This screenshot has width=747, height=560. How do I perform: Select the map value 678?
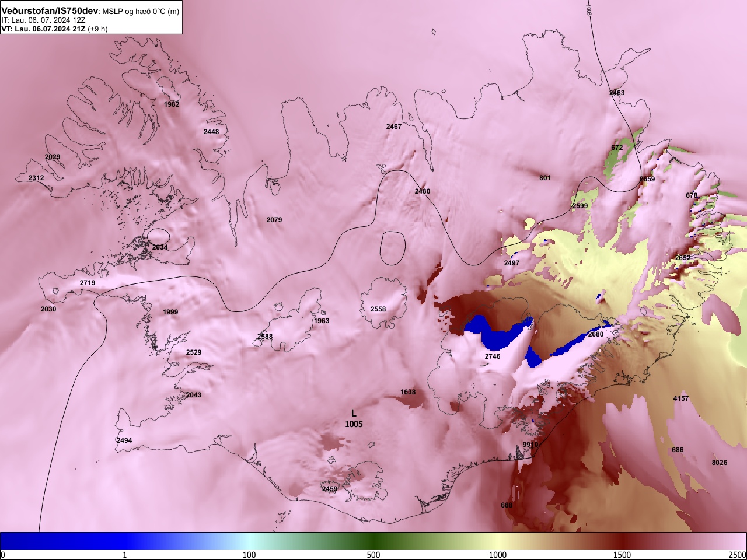[x=692, y=195]
